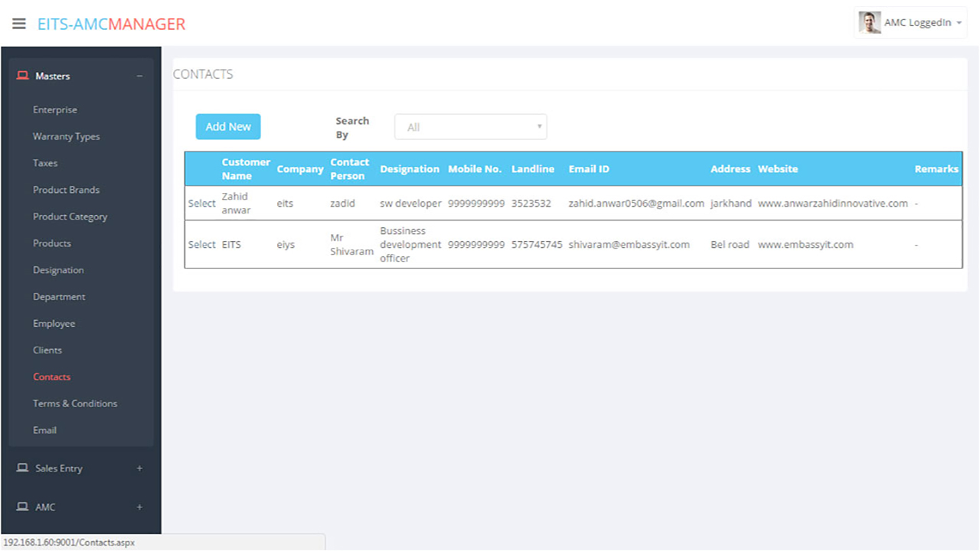The image size is (980, 551).
Task: Select the EITS customer row
Action: [x=202, y=245]
